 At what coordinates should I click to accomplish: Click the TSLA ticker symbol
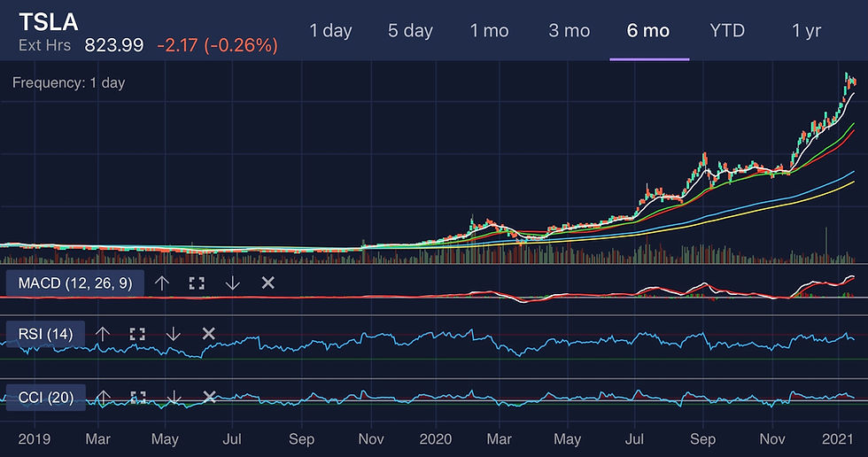coord(49,22)
